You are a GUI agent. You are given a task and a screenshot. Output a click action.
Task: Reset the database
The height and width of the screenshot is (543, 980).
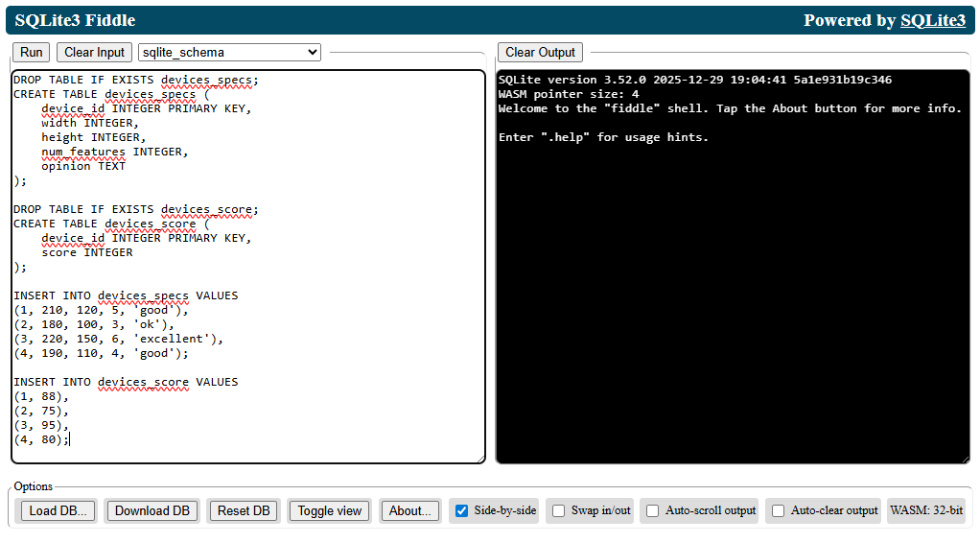click(244, 510)
